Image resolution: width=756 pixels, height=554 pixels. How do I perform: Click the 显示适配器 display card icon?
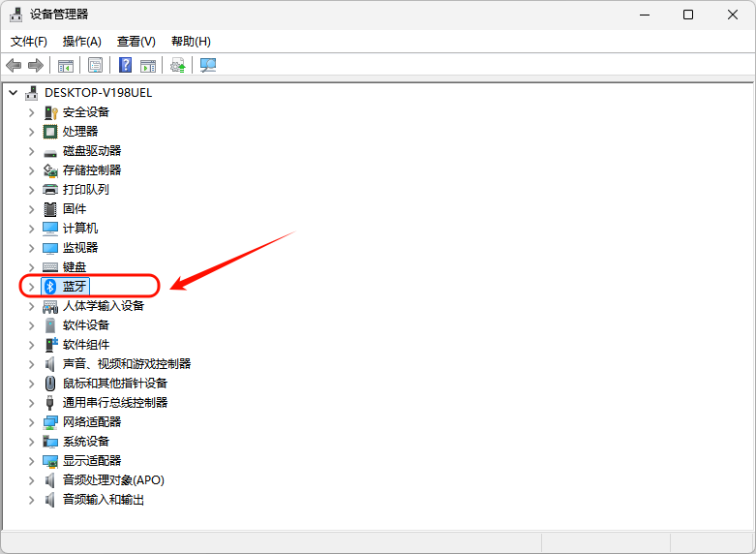tap(50, 461)
